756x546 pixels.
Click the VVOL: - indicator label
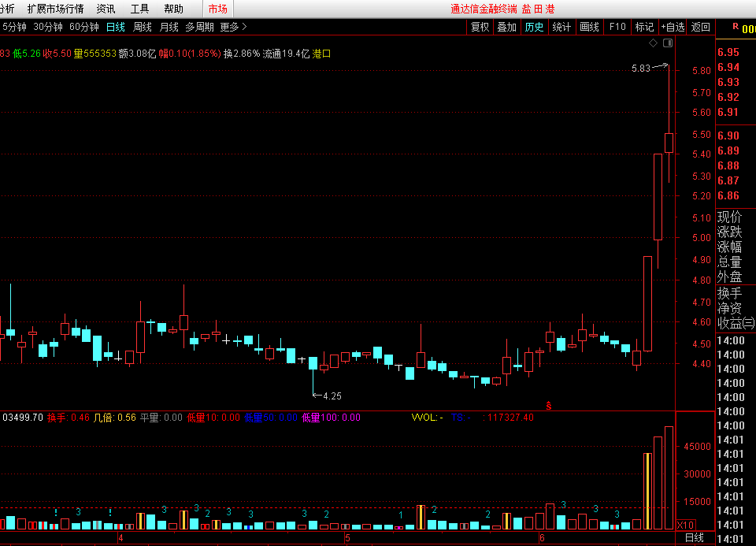[x=427, y=418]
